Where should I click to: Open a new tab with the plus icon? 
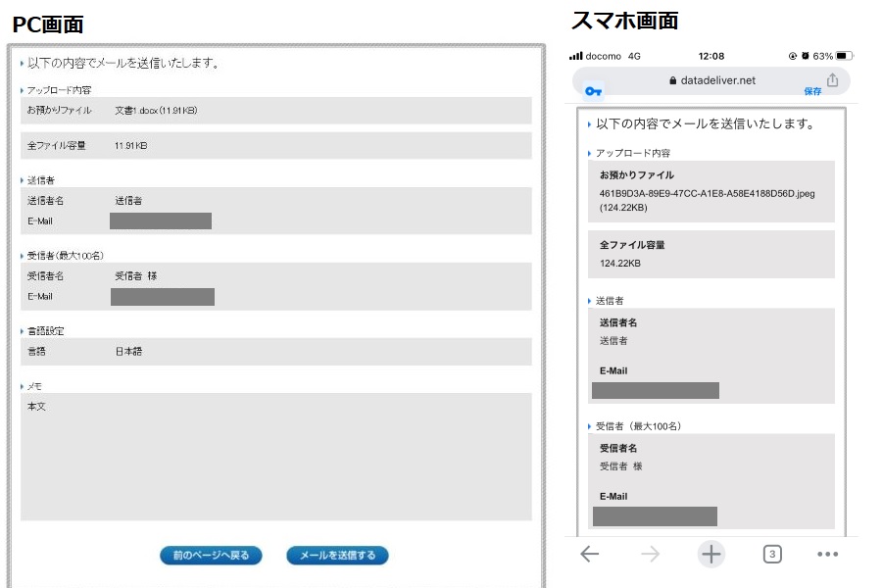tap(711, 554)
